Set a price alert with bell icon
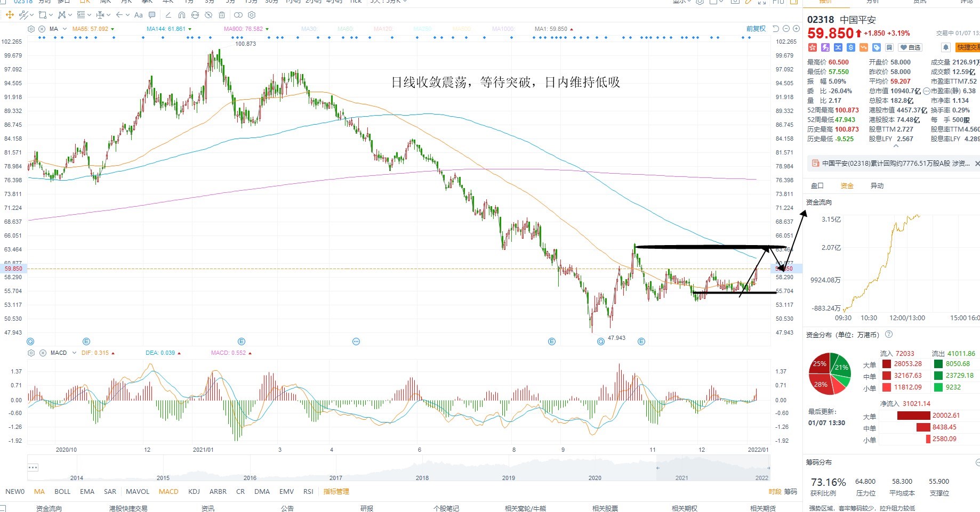The width and height of the screenshot is (980, 512). [x=946, y=47]
